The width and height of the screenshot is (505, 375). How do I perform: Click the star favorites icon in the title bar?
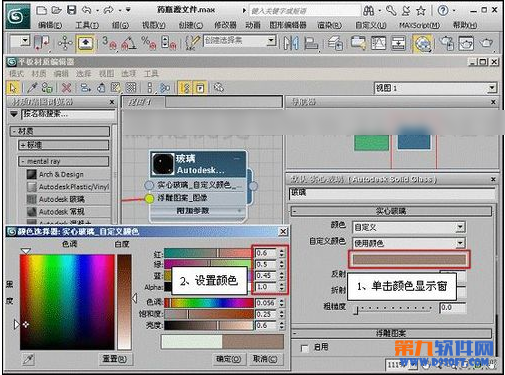click(421, 11)
